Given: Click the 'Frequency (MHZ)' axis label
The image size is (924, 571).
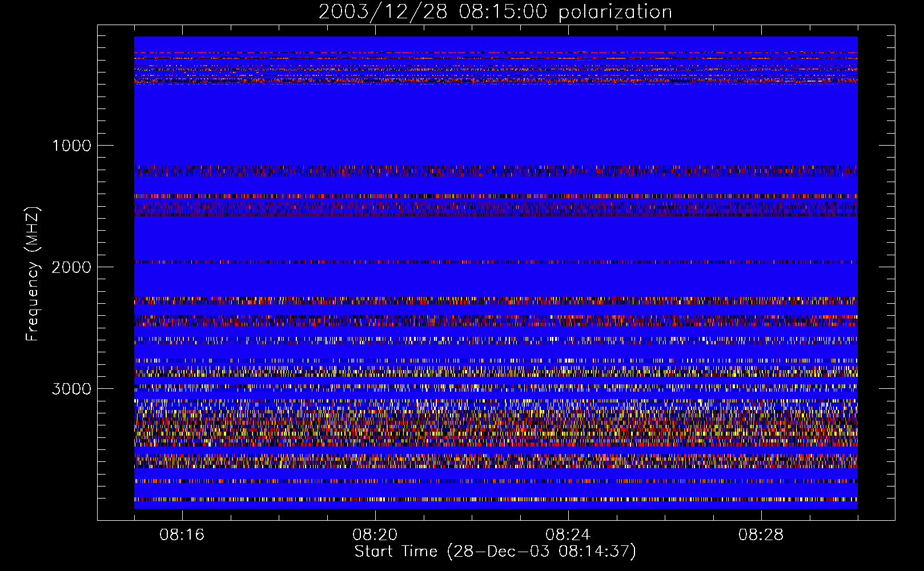Looking at the screenshot, I should click(x=33, y=274).
